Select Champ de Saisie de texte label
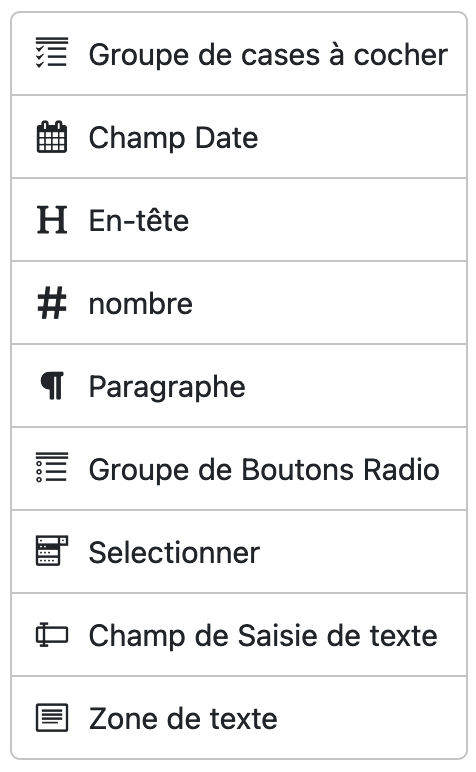Image resolution: width=476 pixels, height=772 pixels. click(263, 635)
